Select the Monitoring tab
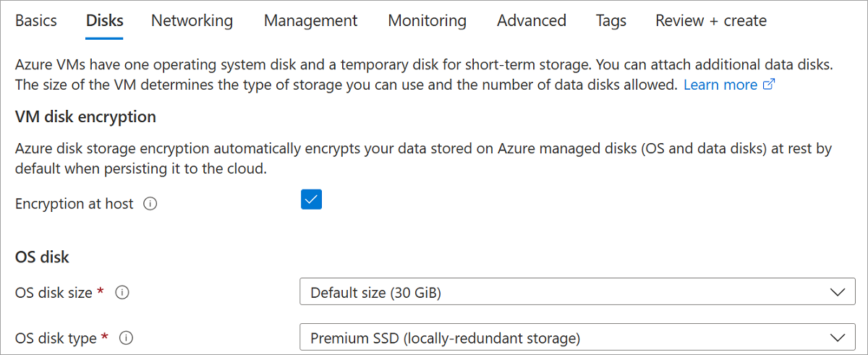868x355 pixels. tap(427, 21)
